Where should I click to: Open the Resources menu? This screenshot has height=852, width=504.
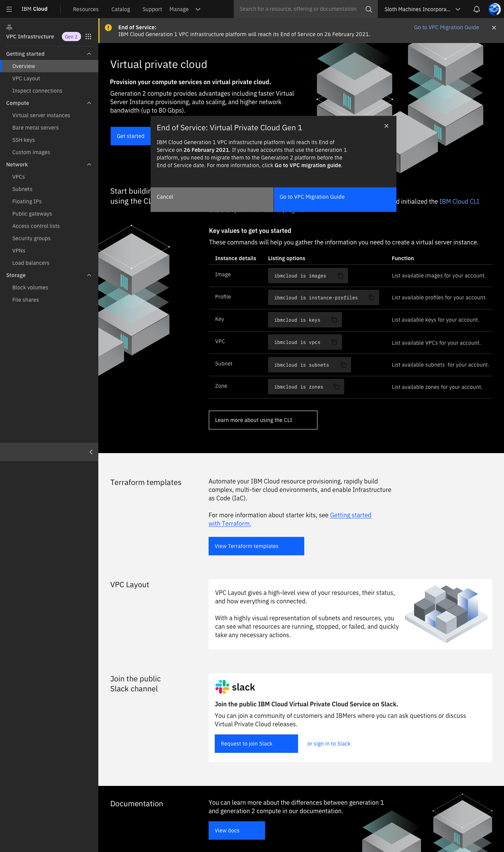(x=86, y=9)
